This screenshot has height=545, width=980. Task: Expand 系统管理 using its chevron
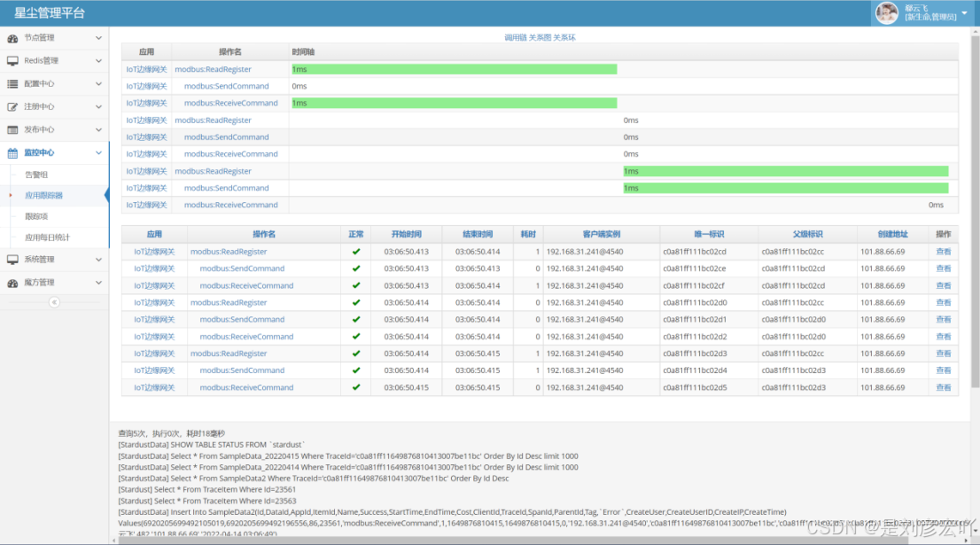(98, 260)
